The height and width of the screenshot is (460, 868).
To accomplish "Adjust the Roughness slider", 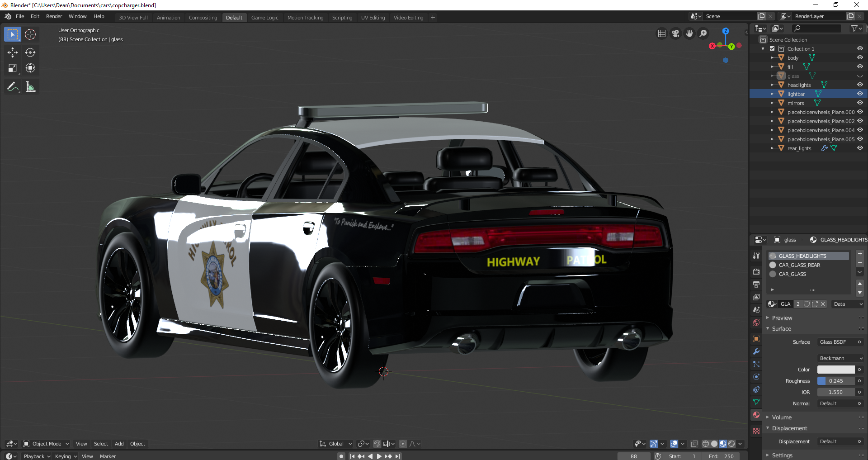I will point(836,381).
